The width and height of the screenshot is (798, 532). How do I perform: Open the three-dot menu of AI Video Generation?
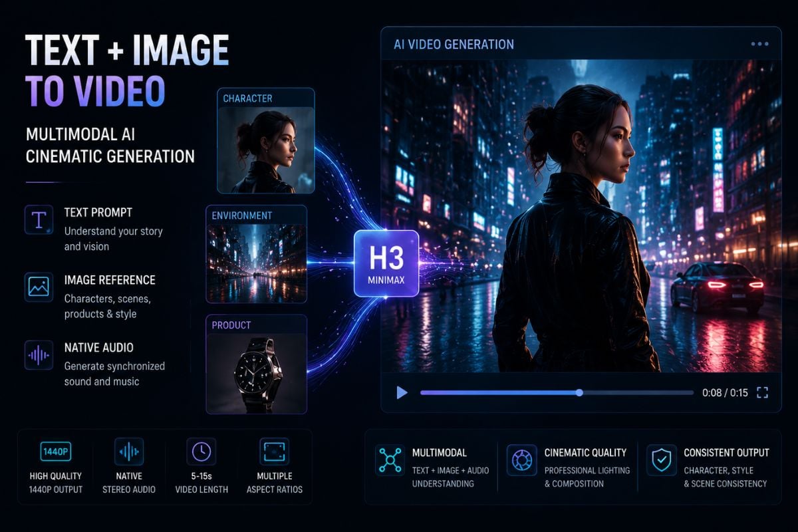(x=759, y=44)
